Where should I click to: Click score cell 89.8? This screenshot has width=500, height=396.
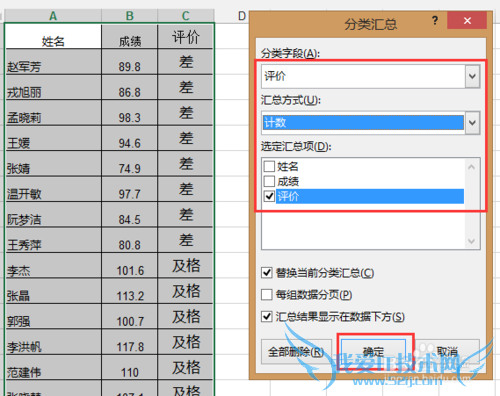click(130, 62)
